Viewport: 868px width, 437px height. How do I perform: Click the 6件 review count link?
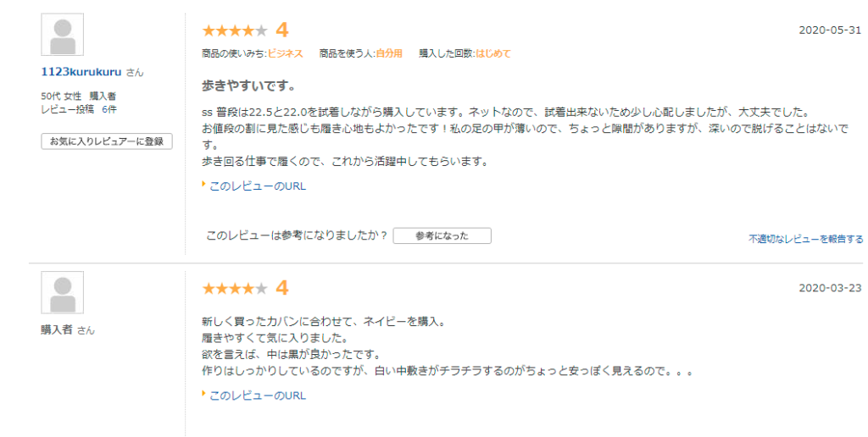click(x=109, y=109)
